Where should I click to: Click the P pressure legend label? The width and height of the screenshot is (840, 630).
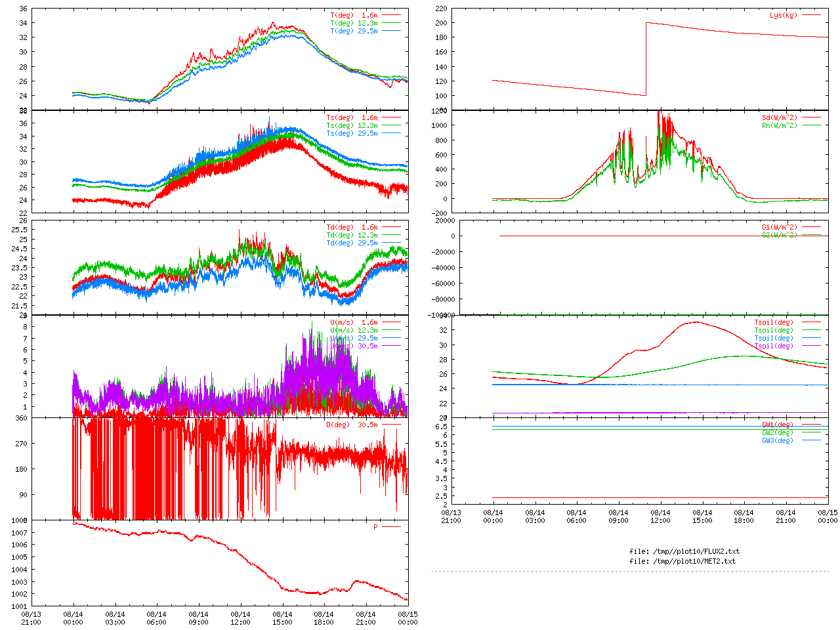375,527
